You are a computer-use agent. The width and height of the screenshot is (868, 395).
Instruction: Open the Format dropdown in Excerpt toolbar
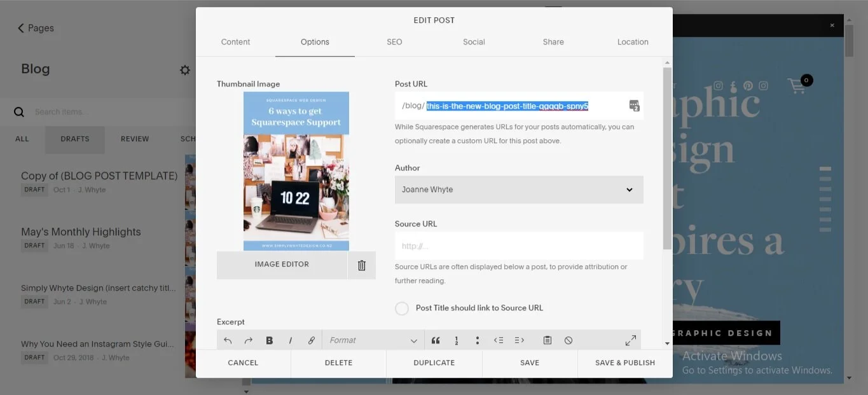pos(373,340)
